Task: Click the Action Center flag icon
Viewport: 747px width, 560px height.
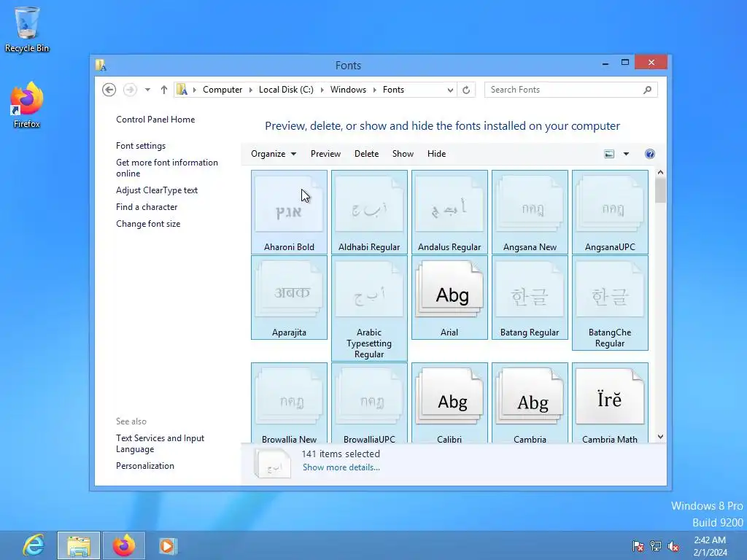Action: coord(638,546)
